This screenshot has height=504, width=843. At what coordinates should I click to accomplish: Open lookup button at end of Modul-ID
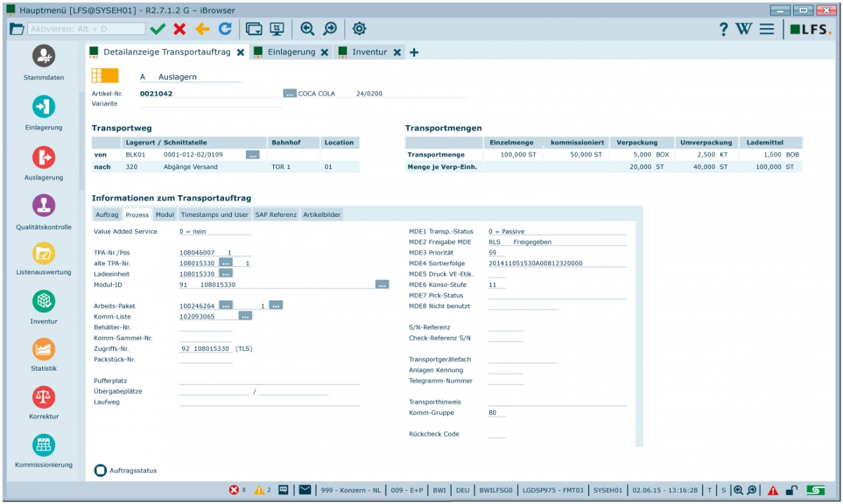click(x=382, y=284)
